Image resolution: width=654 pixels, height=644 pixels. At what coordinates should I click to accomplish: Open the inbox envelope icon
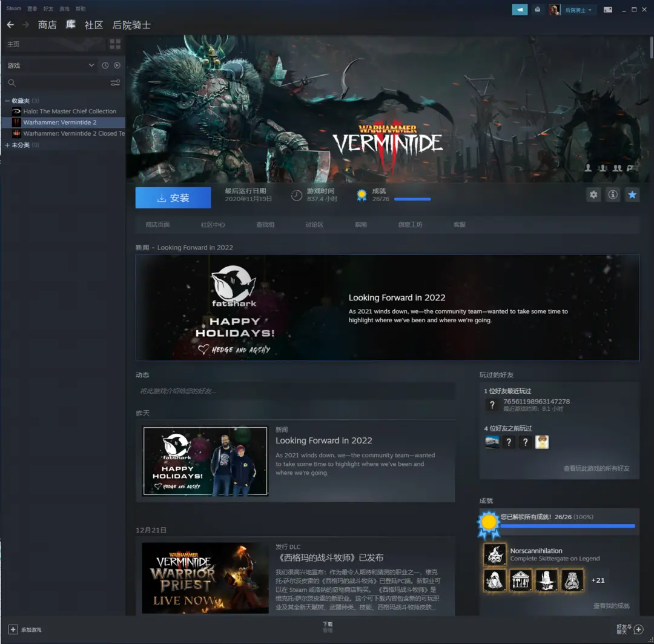pos(538,10)
